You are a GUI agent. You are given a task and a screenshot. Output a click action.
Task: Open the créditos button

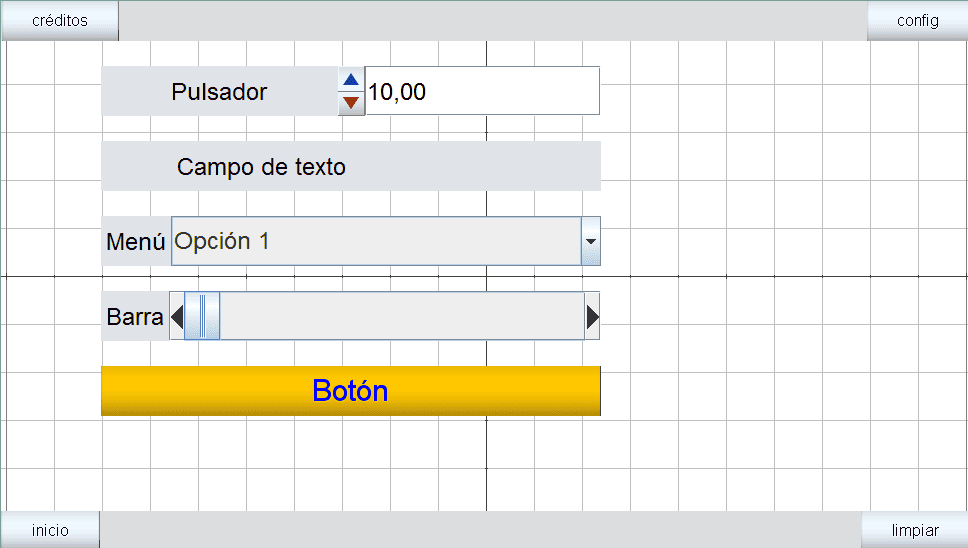[x=60, y=20]
